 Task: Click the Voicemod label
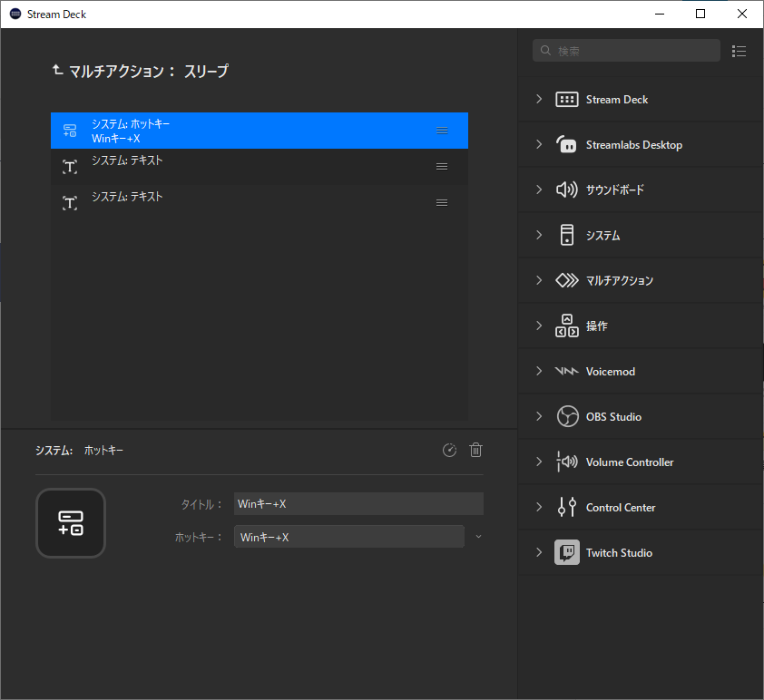611,372
